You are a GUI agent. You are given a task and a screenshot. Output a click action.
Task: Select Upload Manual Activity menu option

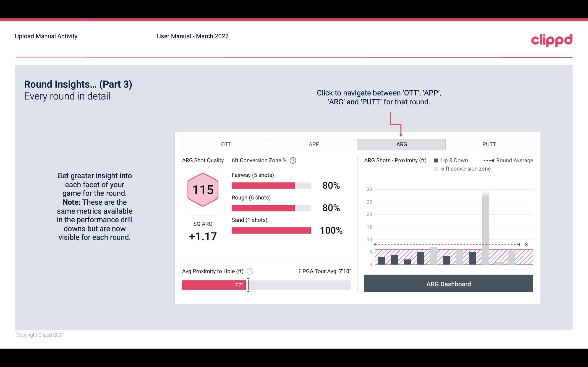click(x=46, y=36)
